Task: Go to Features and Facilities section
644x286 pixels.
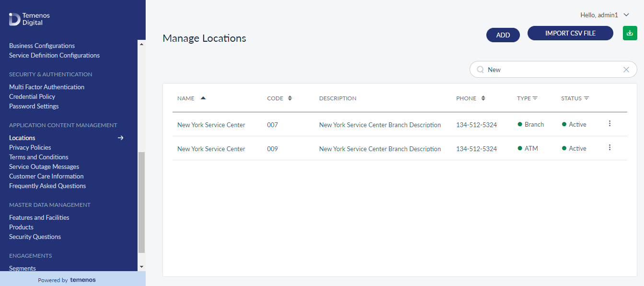Action: tap(39, 217)
